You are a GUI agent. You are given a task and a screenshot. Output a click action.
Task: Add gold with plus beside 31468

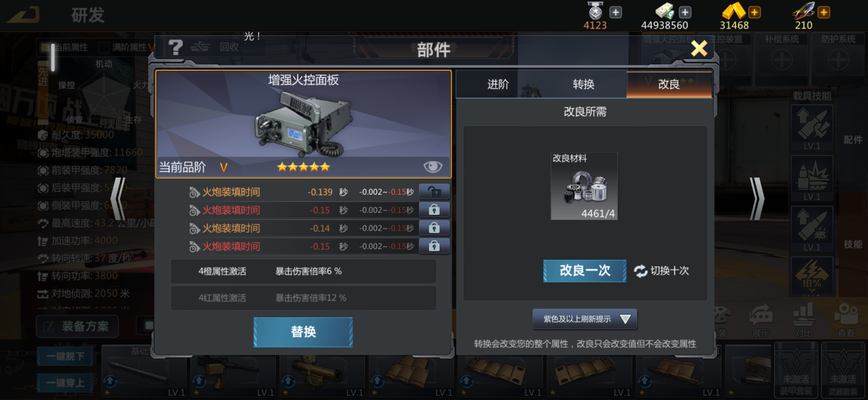[x=754, y=12]
